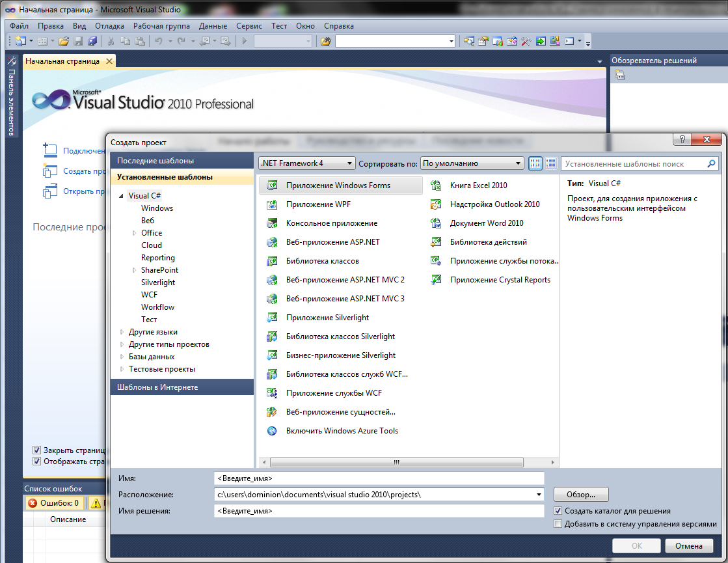
Task: Open the Отладка menu
Action: pyautogui.click(x=109, y=26)
